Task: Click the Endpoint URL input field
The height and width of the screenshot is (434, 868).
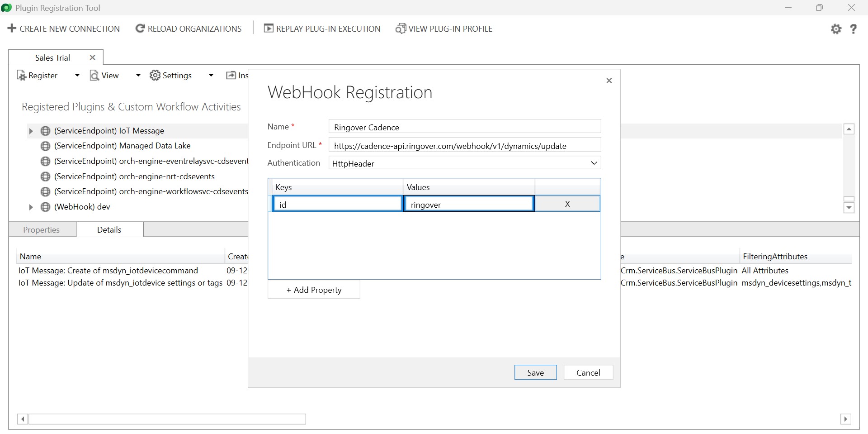Action: tap(465, 146)
